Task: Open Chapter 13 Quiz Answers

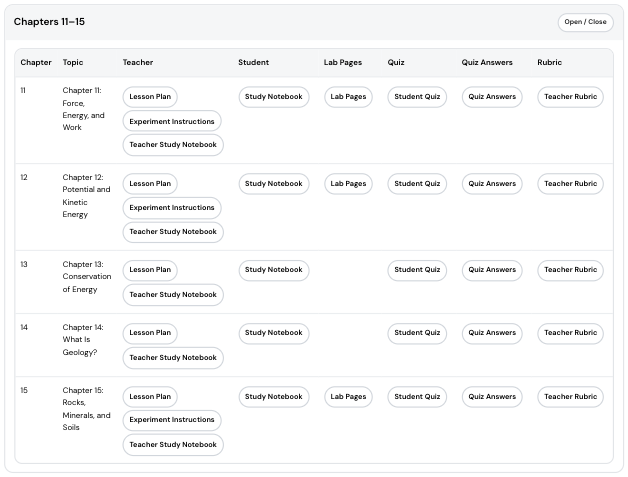Action: [492, 270]
